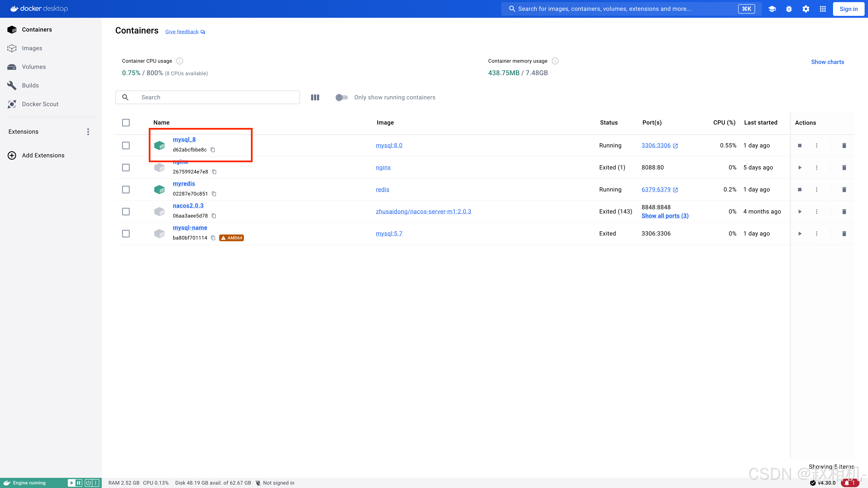Screen dimensions: 868x488
Task: Open Settings gear icon in header
Action: pyautogui.click(x=806, y=9)
